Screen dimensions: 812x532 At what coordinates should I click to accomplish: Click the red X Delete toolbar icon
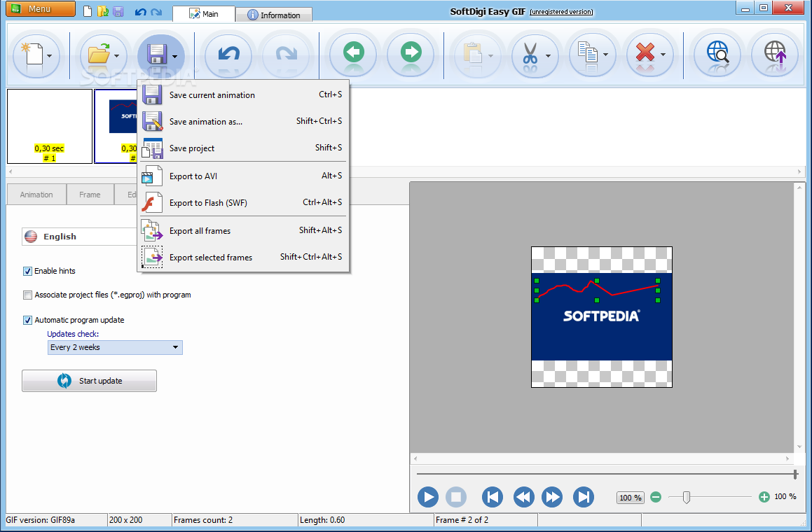coord(645,53)
